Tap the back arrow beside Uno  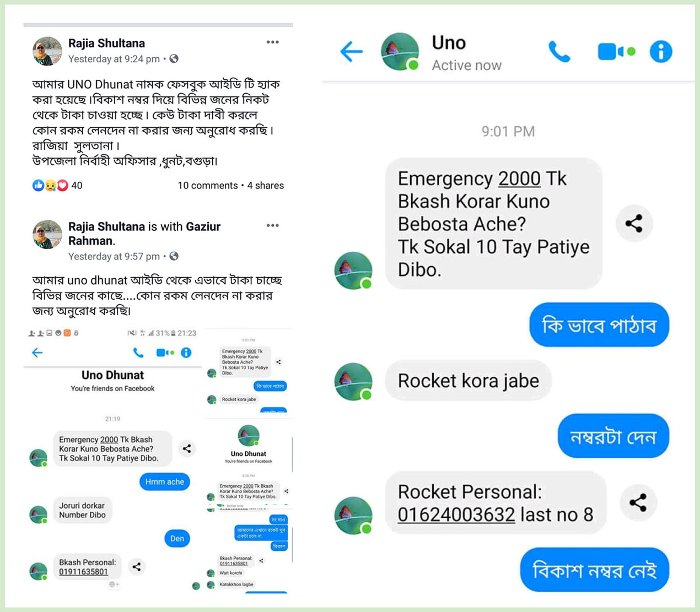pos(351,52)
